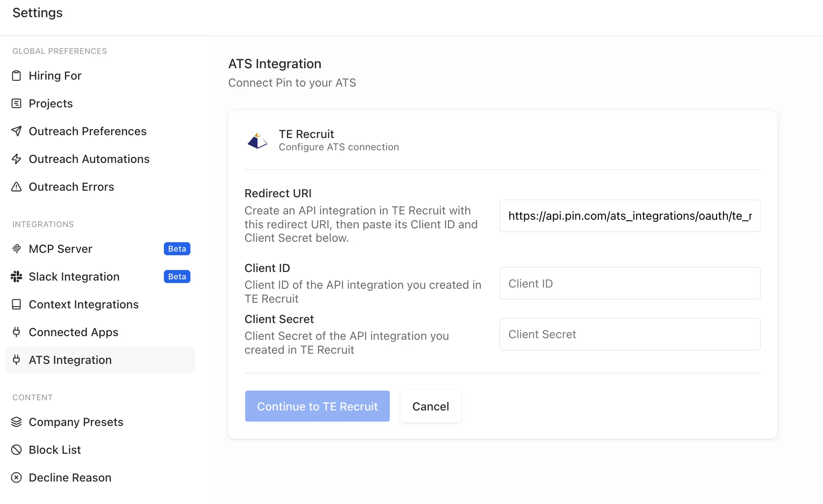Go to Context Integrations
823x504 pixels.
(x=101, y=304)
